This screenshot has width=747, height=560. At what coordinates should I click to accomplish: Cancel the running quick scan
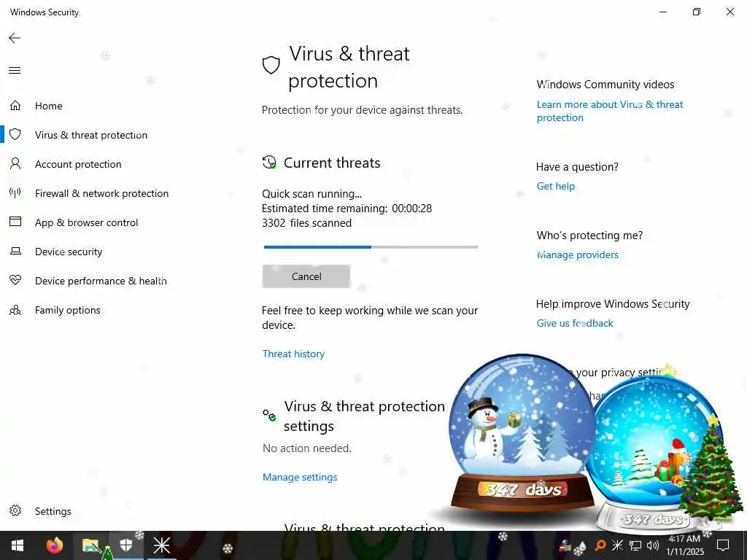(306, 276)
